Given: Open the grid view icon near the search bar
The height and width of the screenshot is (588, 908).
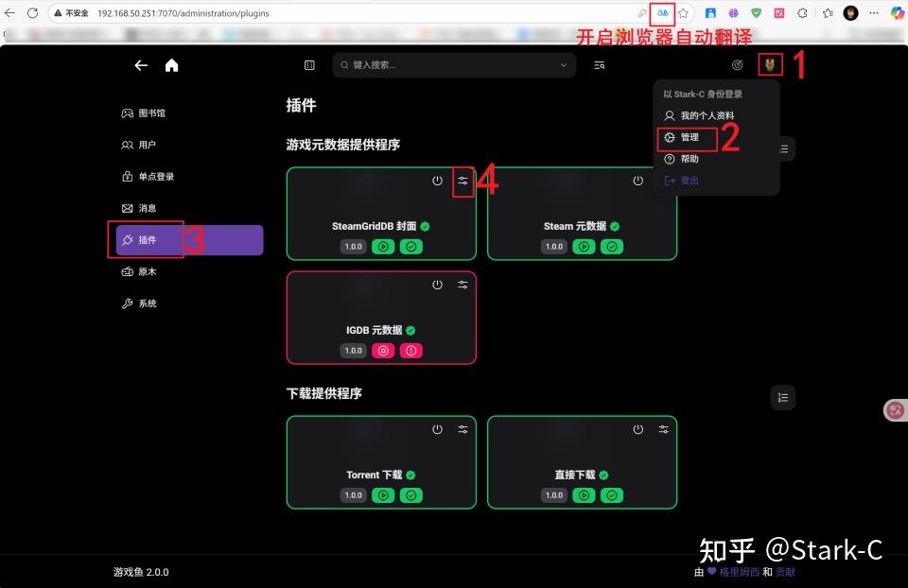Looking at the screenshot, I should pos(308,65).
